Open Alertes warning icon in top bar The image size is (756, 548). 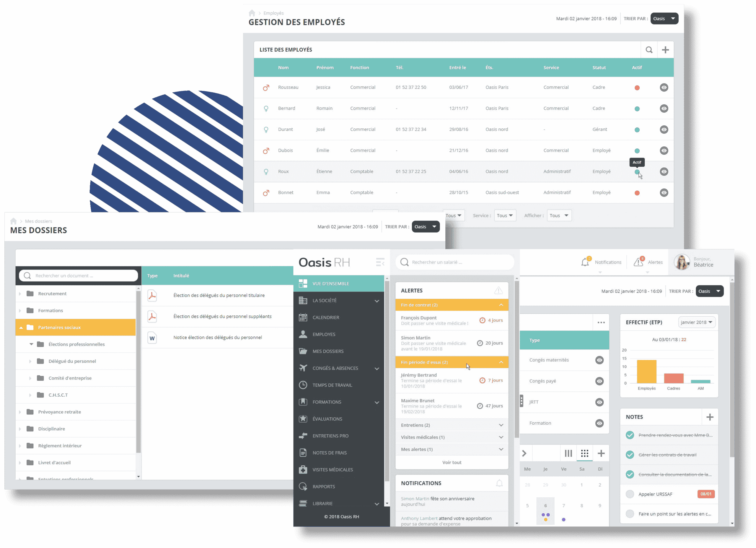click(x=639, y=262)
